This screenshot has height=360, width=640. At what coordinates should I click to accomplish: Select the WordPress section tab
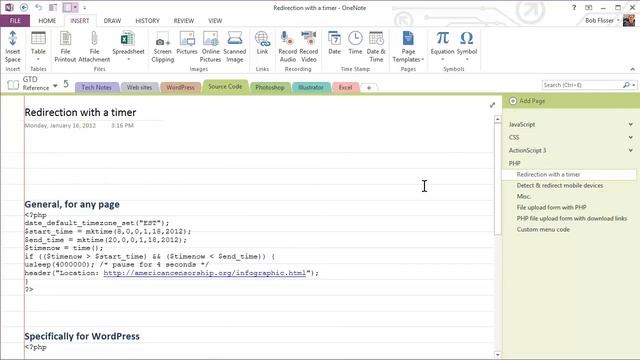[180, 87]
